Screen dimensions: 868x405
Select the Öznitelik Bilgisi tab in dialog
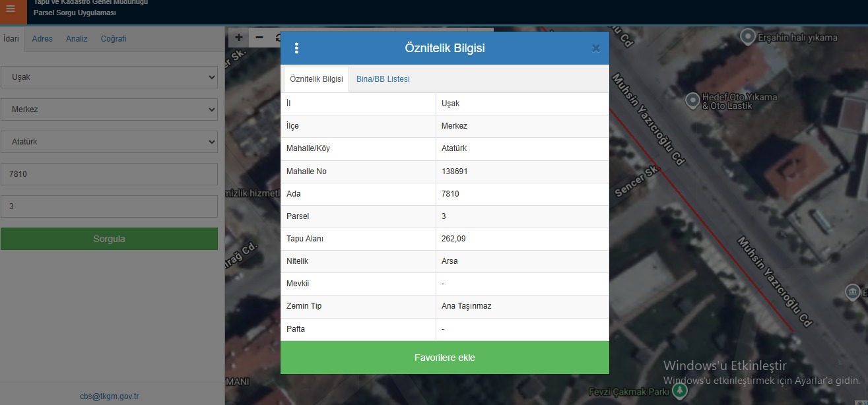(x=316, y=79)
